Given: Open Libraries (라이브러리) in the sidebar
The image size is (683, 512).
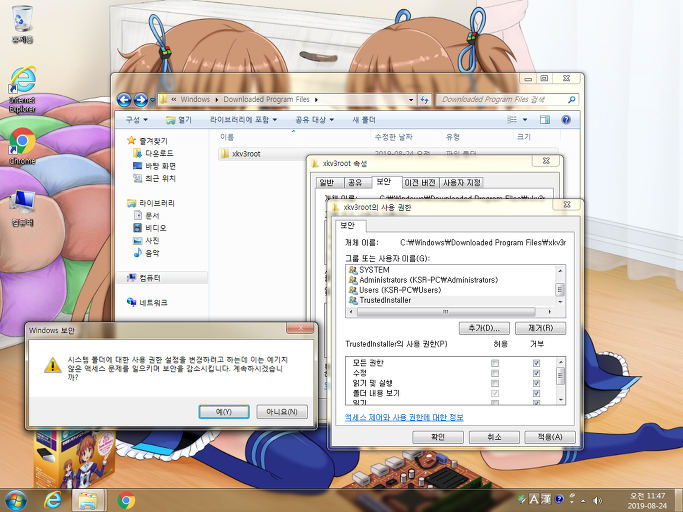Looking at the screenshot, I should click(151, 203).
